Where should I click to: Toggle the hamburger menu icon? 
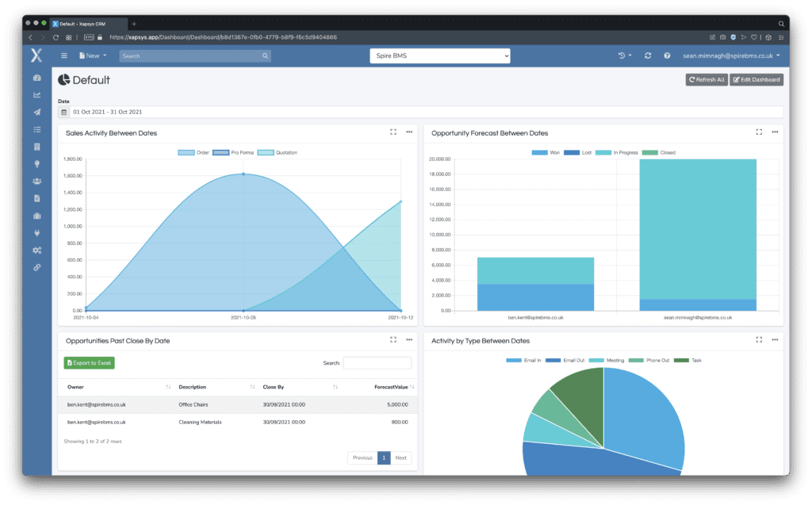click(63, 56)
